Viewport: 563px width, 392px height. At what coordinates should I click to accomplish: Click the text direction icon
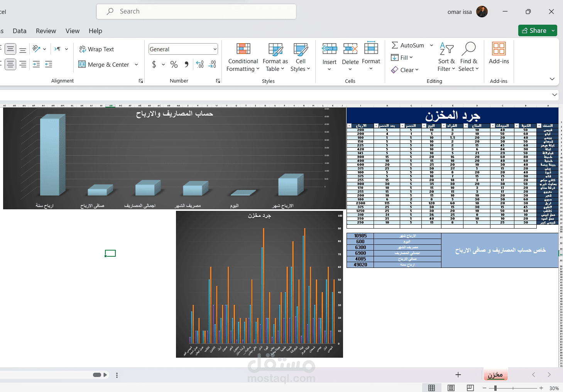(57, 49)
